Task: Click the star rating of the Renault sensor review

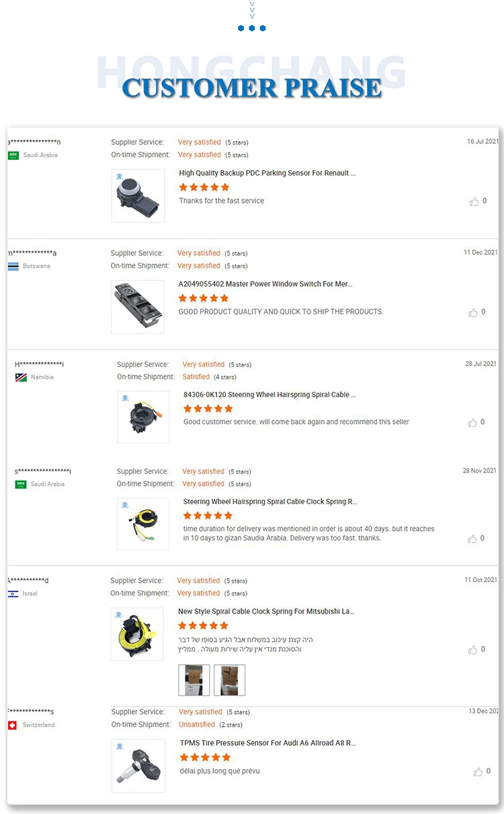Action: (x=204, y=187)
